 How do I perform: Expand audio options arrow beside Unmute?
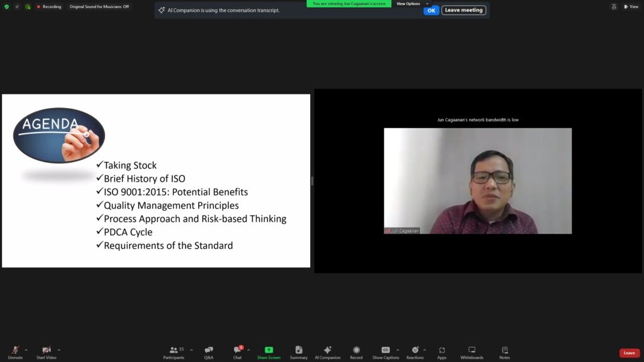(x=26, y=350)
